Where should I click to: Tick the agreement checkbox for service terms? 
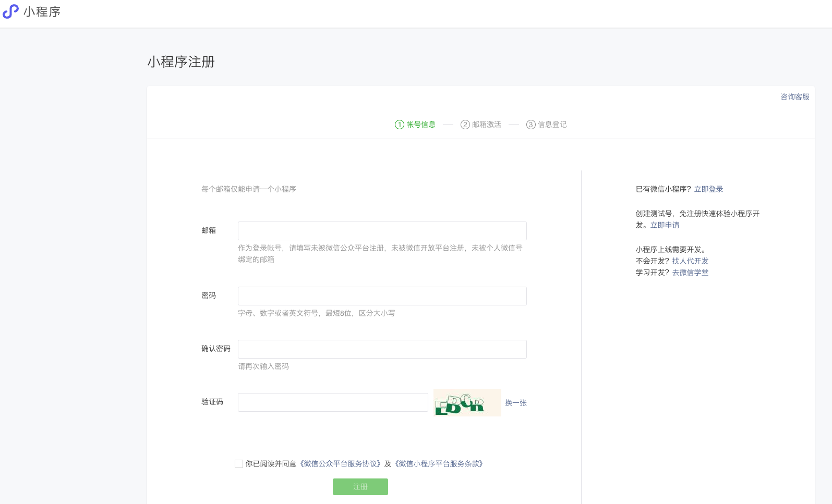(239, 464)
